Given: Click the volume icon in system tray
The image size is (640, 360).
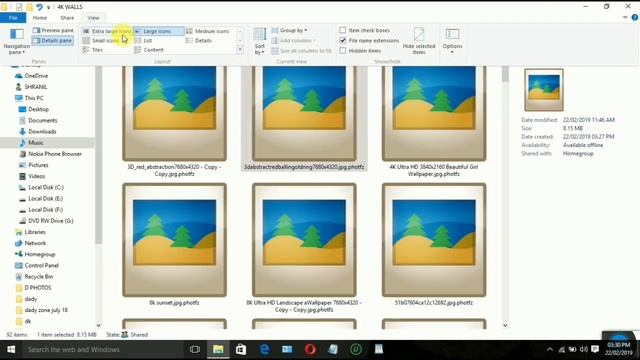Looking at the screenshot, I should pyautogui.click(x=584, y=349).
